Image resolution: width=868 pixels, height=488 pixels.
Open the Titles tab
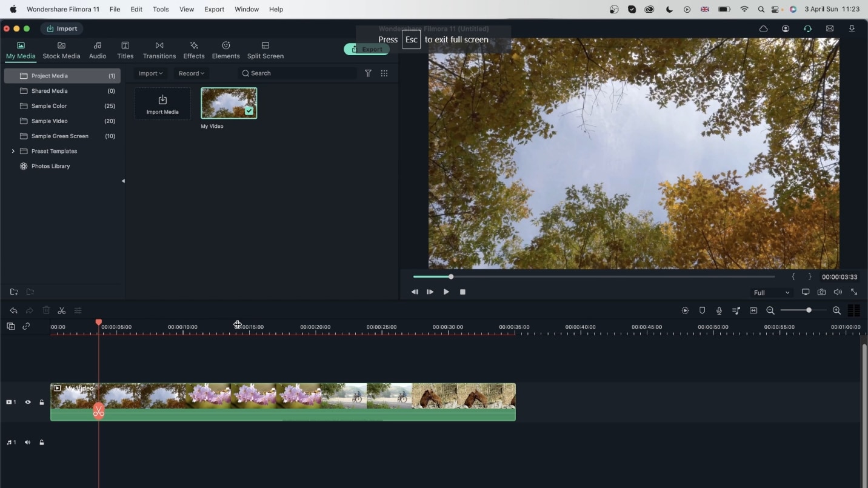[125, 50]
